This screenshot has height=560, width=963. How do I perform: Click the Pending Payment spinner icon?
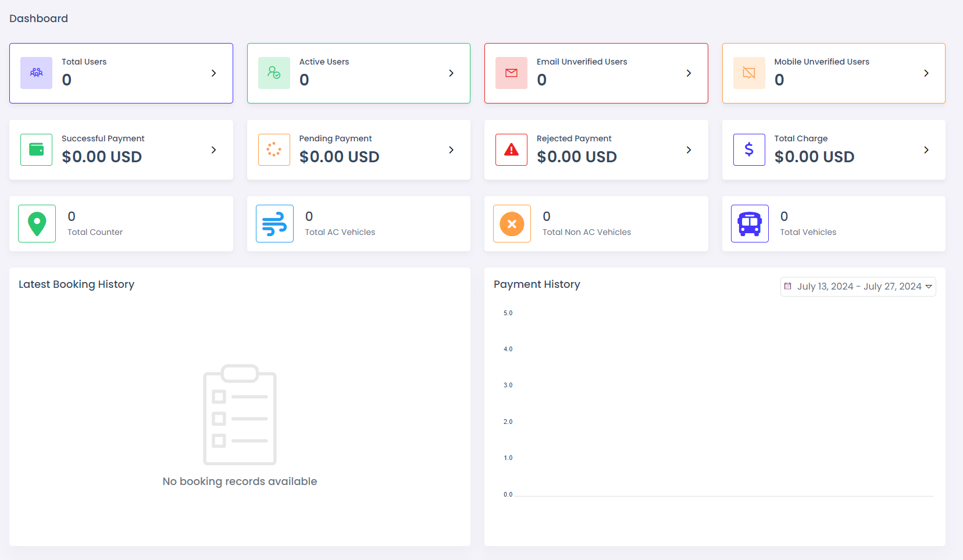[x=274, y=149]
